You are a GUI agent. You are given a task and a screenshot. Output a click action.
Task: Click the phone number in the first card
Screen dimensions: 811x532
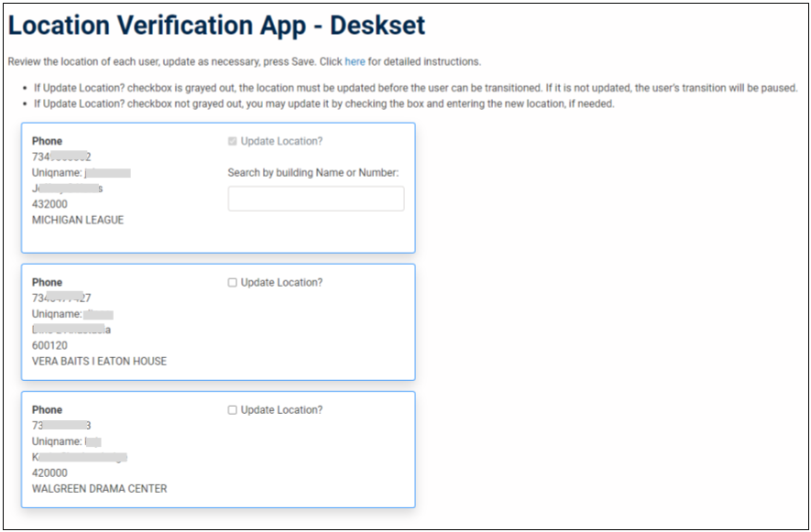click(64, 156)
